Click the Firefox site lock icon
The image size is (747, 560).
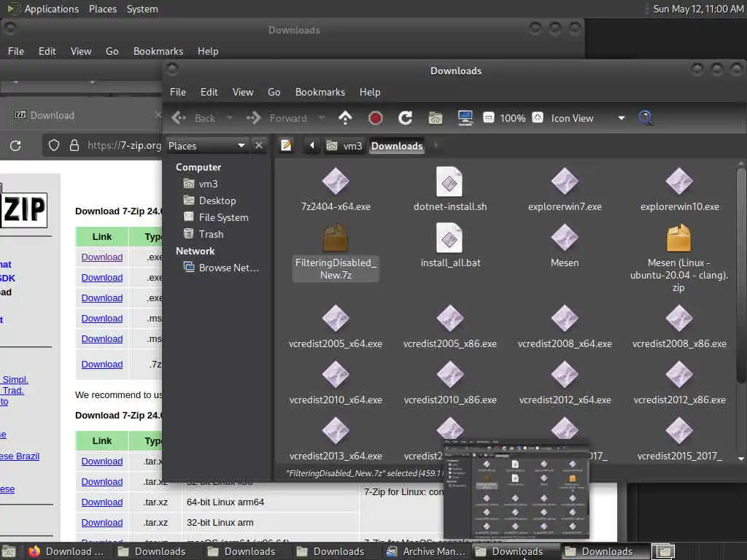coord(74,145)
